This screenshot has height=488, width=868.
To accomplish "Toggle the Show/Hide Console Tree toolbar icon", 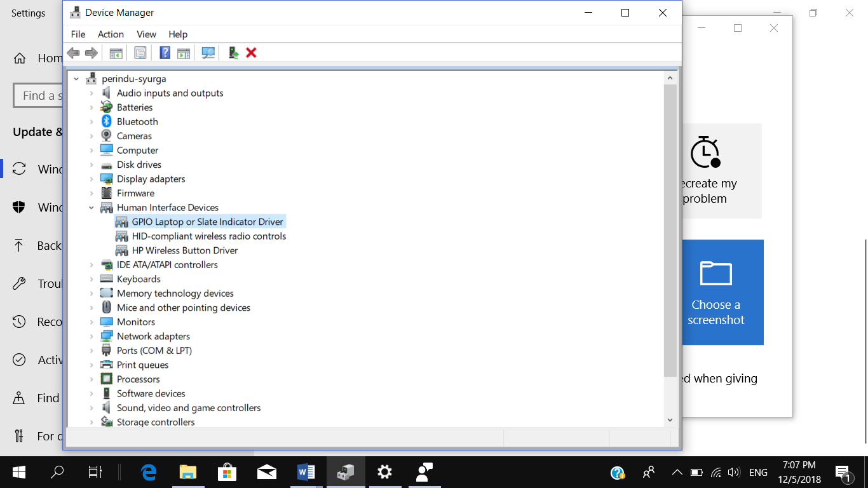I will (x=116, y=53).
